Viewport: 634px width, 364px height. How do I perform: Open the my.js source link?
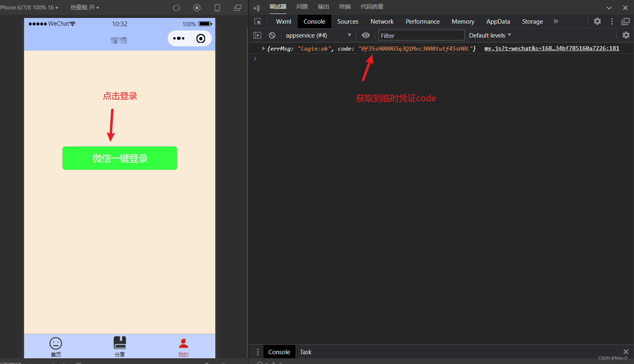tap(552, 48)
